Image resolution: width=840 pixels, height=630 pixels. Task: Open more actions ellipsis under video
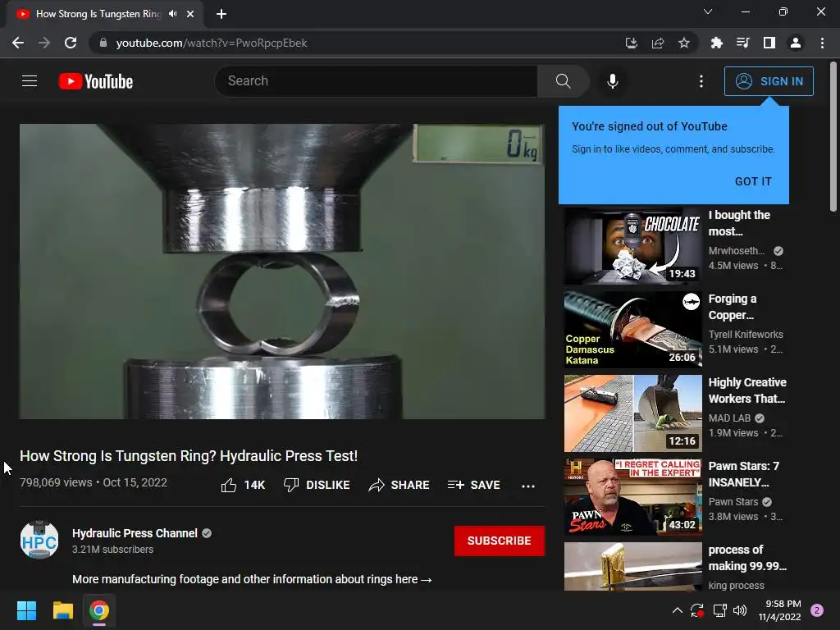point(528,486)
